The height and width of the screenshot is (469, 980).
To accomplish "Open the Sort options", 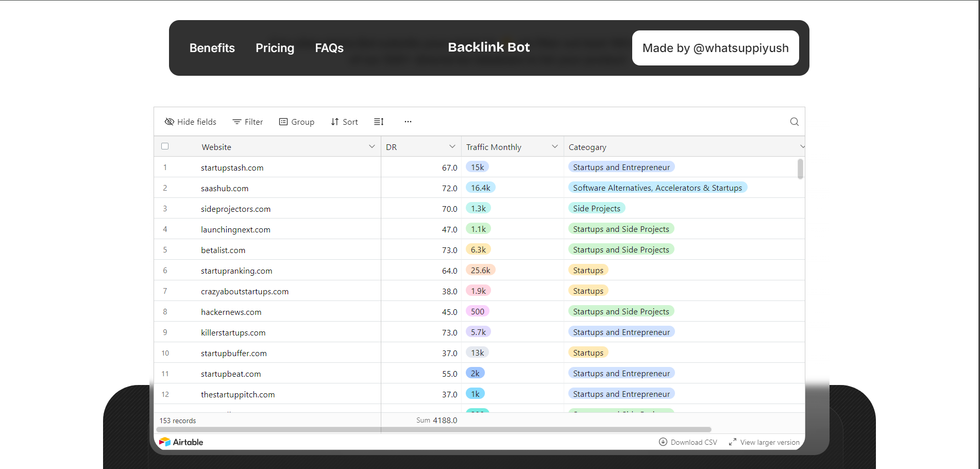I will coord(344,122).
